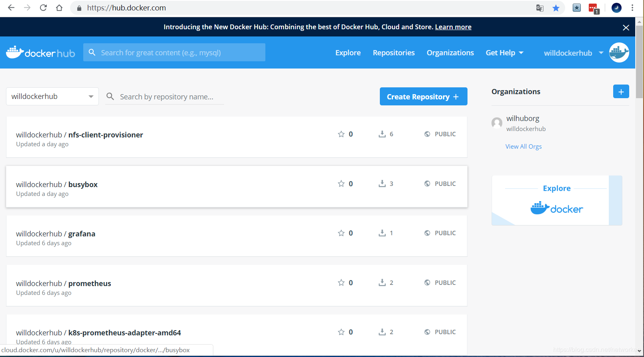Go to Repositories
The image size is (644, 357).
394,53
